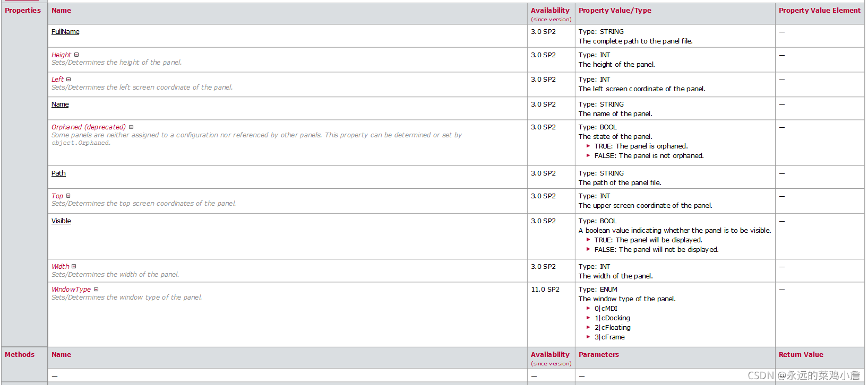This screenshot has height=385, width=868.
Task: Open the Visible property link
Action: tap(61, 221)
